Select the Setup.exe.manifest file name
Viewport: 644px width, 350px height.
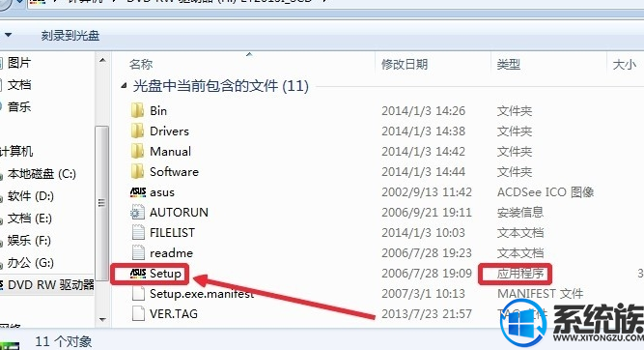click(202, 293)
